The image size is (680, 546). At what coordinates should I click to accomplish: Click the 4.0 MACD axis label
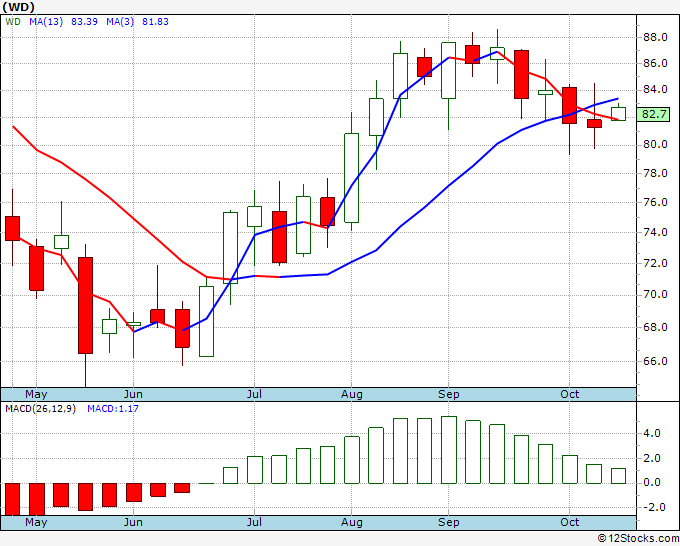[653, 433]
